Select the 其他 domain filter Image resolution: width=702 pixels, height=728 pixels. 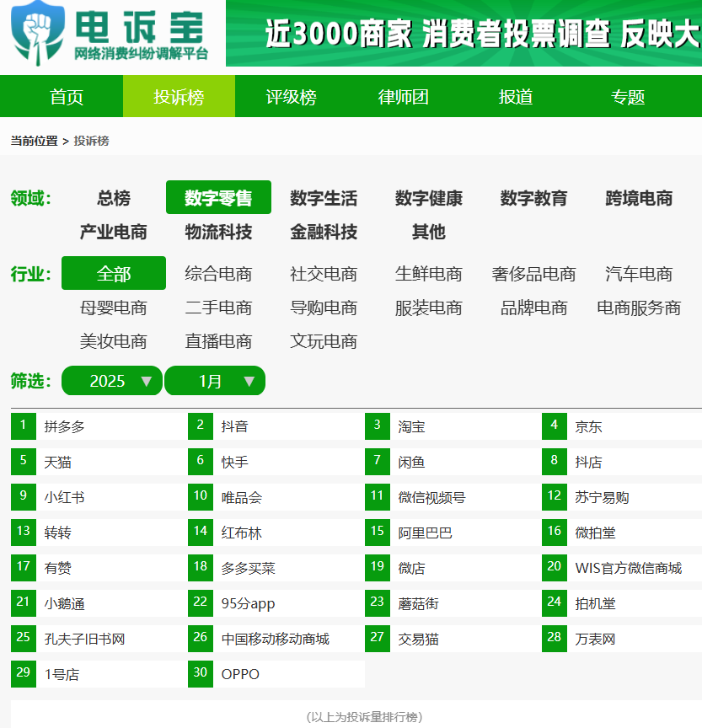click(x=429, y=232)
